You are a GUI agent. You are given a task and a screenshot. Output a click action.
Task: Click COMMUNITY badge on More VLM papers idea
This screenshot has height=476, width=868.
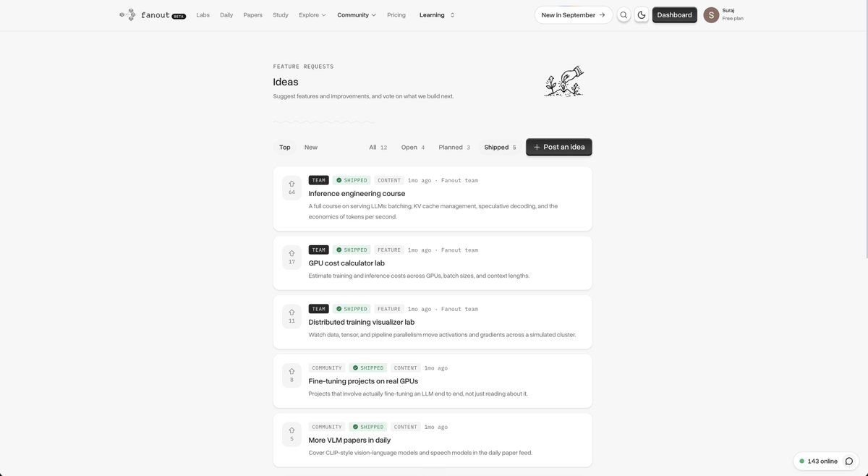[x=327, y=427]
